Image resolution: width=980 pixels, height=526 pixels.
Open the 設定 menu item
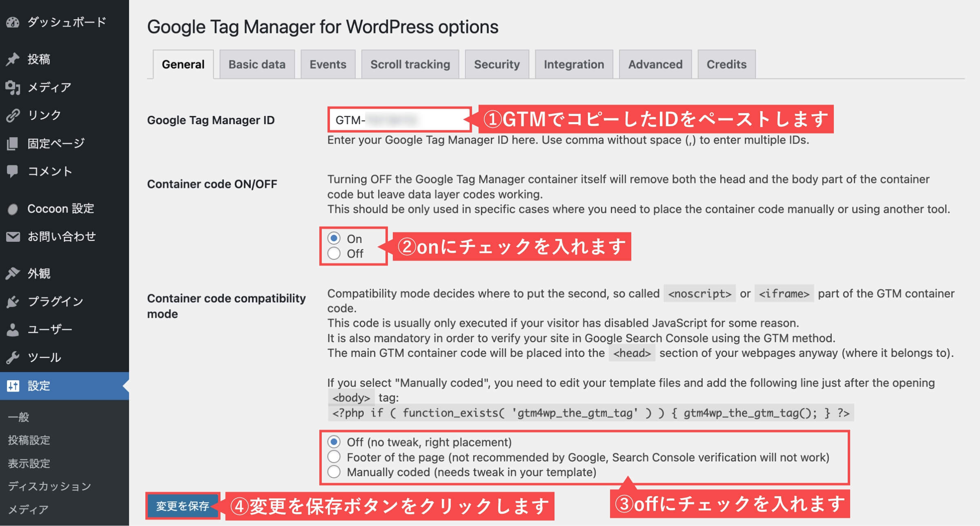tap(65, 386)
